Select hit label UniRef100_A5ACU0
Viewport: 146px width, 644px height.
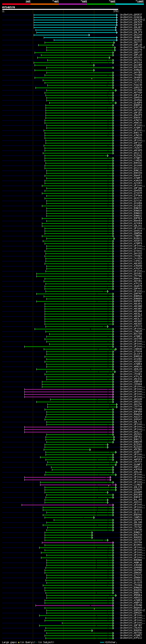click(x=131, y=123)
